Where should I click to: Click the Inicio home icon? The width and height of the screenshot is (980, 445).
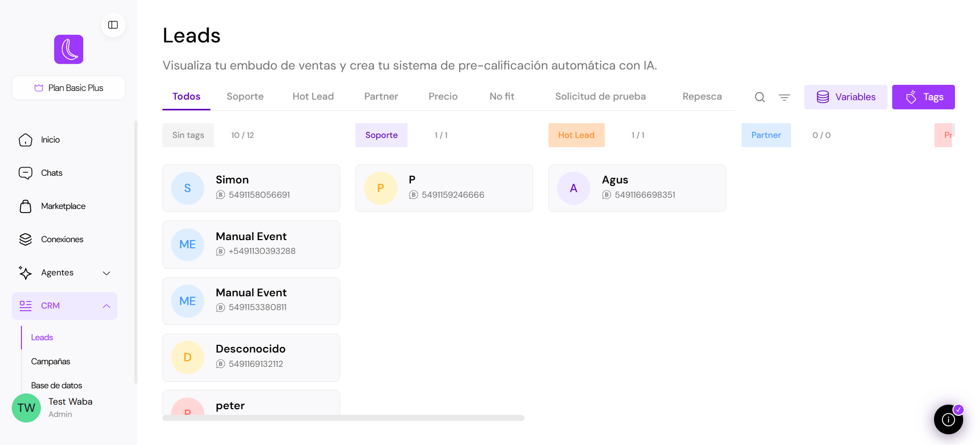click(26, 140)
